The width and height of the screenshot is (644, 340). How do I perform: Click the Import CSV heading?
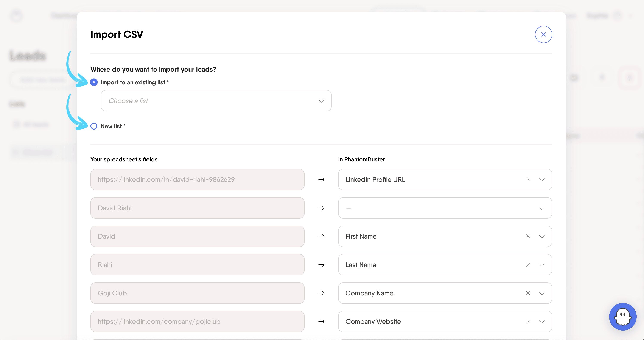pyautogui.click(x=117, y=34)
